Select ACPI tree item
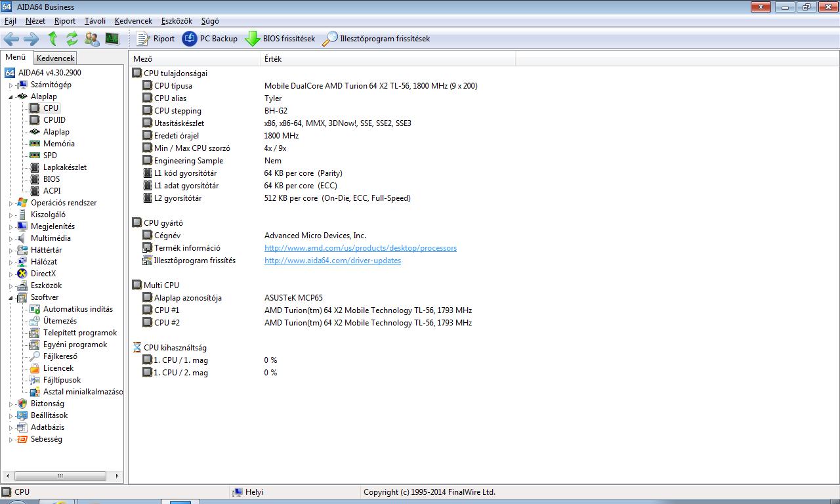This screenshot has height=504, width=840. tap(52, 191)
